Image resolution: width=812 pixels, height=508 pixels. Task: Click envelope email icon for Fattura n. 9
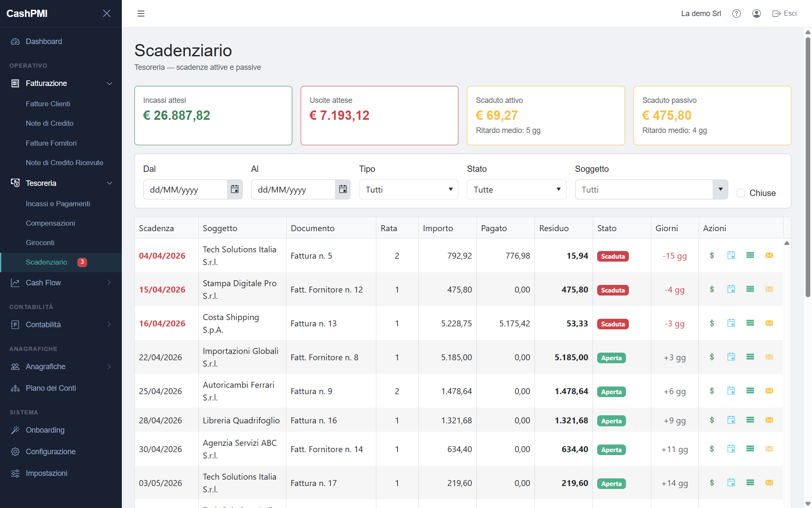point(769,391)
